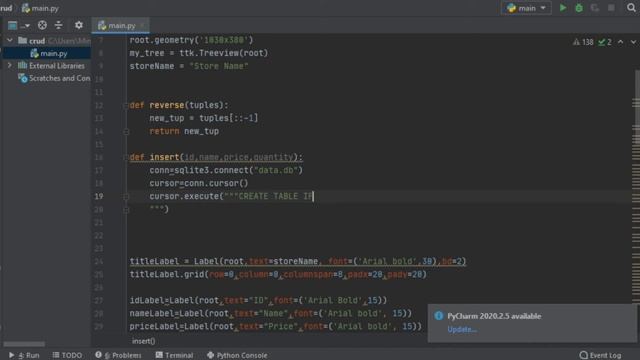Viewport: 640px width, 360px height.
Task: Open Project panel settings gear
Action: pos(79,25)
